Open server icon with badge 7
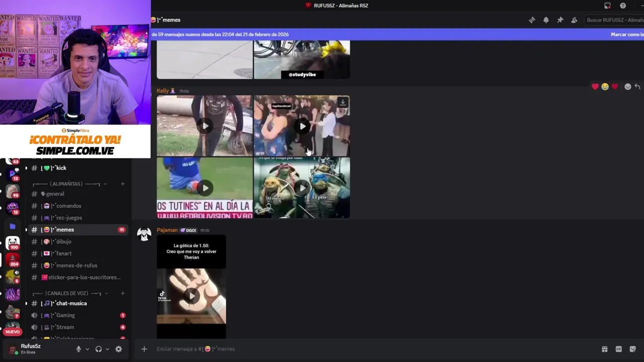Image resolution: width=644 pixels, height=362 pixels. (13, 312)
